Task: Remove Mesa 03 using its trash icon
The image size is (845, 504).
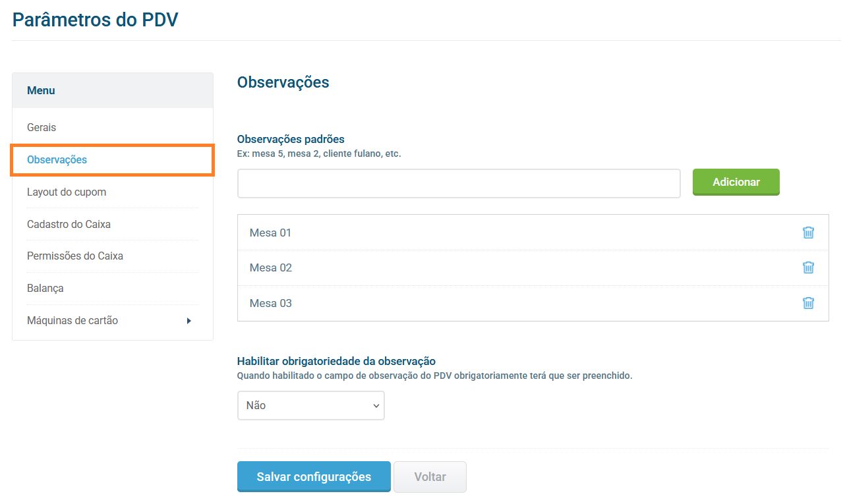Action: point(808,303)
